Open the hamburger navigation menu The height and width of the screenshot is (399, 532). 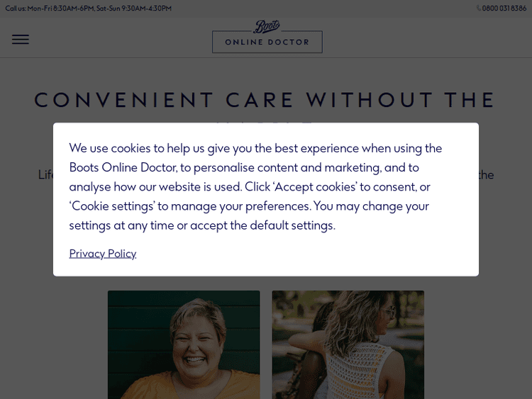click(21, 40)
